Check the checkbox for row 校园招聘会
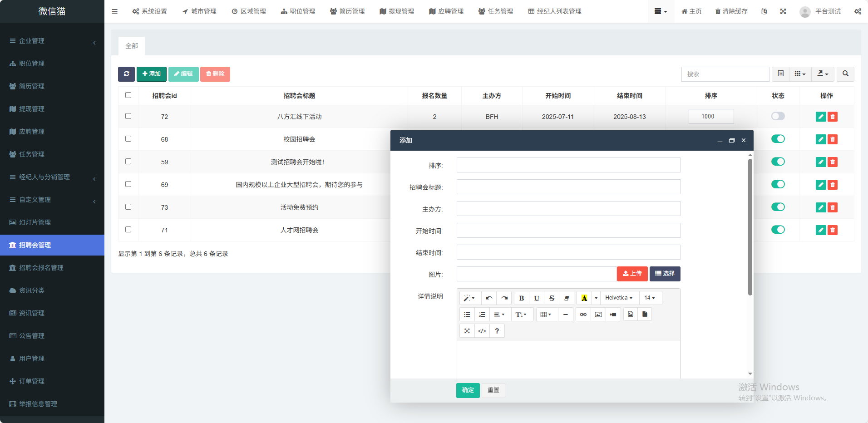Screen dimensions: 868x423 pyautogui.click(x=128, y=139)
